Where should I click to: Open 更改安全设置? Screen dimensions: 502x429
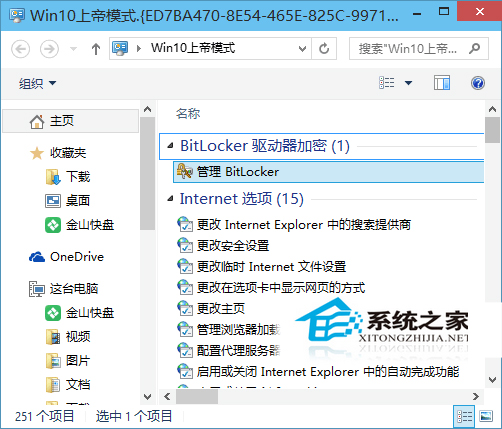tap(233, 246)
